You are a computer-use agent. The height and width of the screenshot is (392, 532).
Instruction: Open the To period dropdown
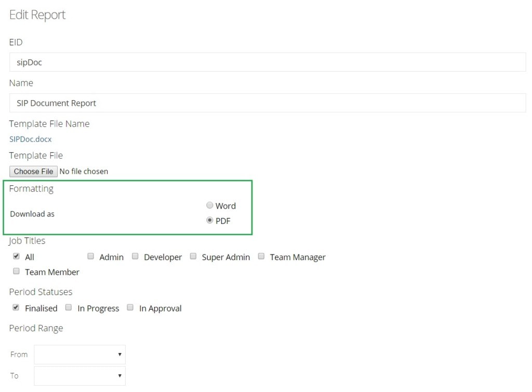tap(79, 376)
